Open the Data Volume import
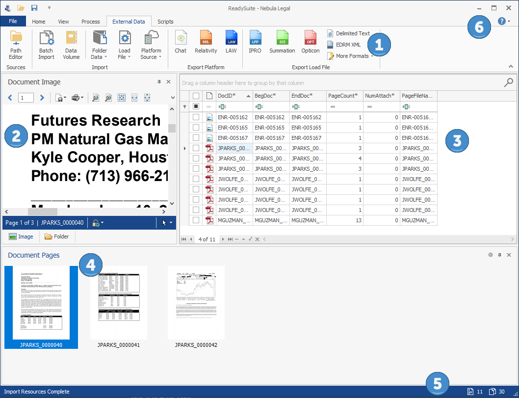Viewport: 519px width, 420px height. pyautogui.click(x=71, y=45)
